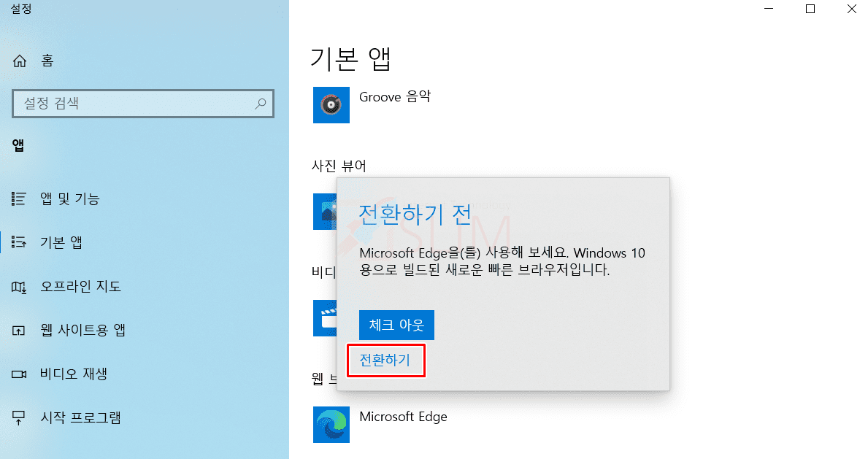868x459 pixels.
Task: Maximize the 설정 window
Action: coord(810,9)
